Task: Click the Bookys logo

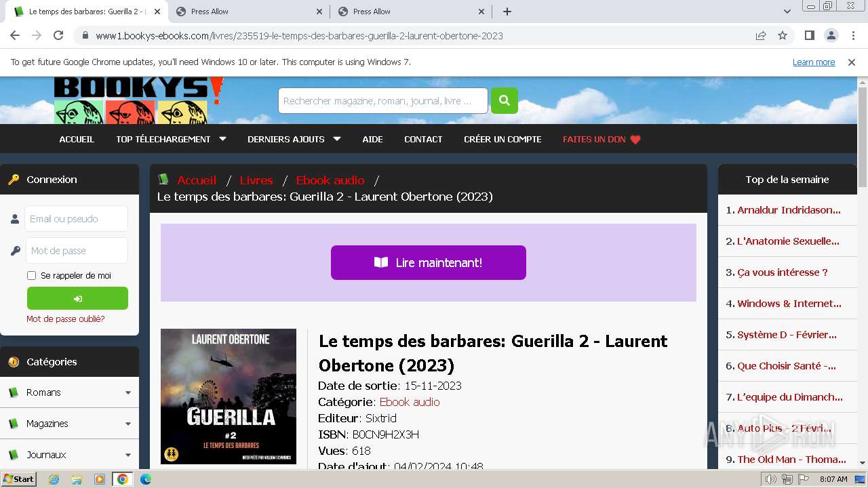Action: pos(138,100)
